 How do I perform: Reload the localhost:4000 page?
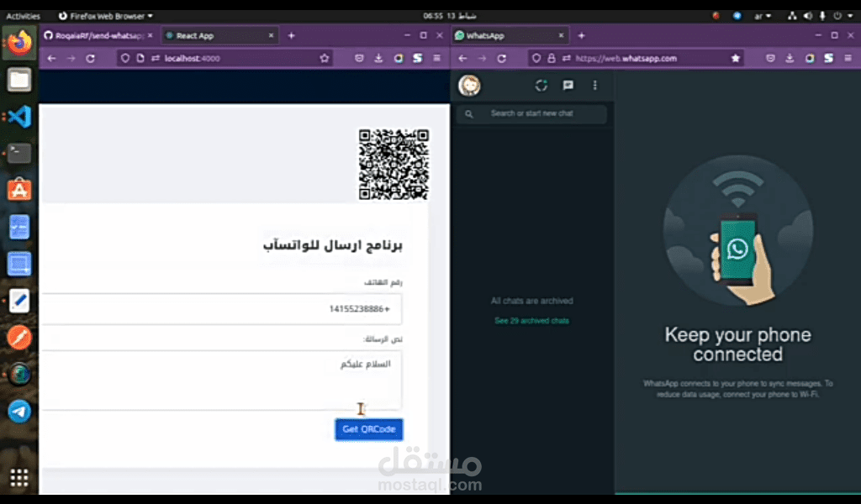91,58
